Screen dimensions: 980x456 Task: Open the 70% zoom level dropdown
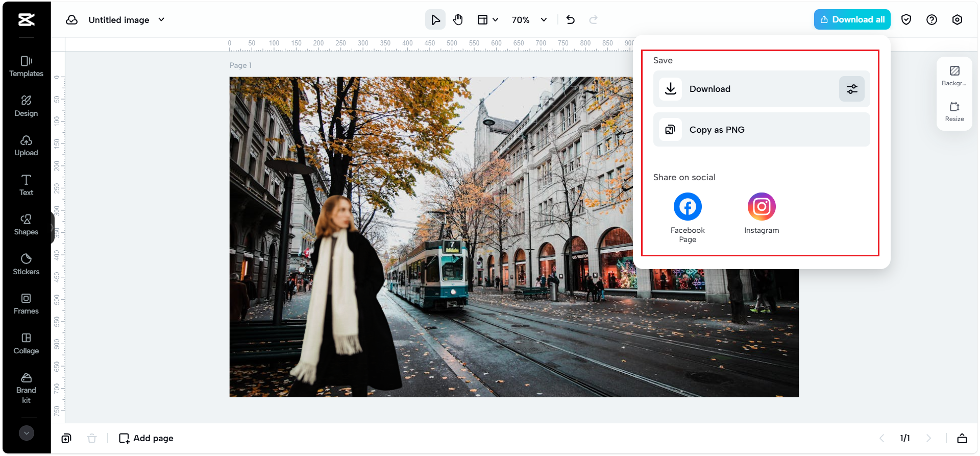pyautogui.click(x=529, y=20)
